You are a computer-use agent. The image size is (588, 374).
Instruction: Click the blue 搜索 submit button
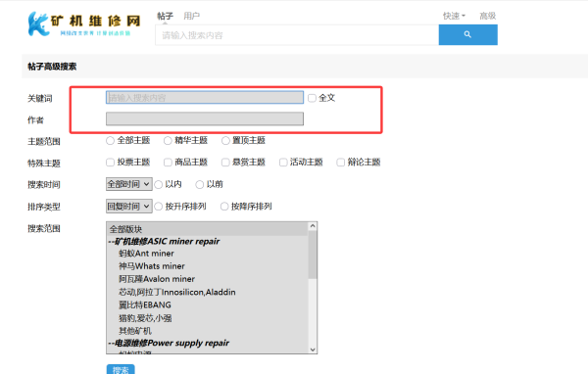pyautogui.click(x=121, y=369)
